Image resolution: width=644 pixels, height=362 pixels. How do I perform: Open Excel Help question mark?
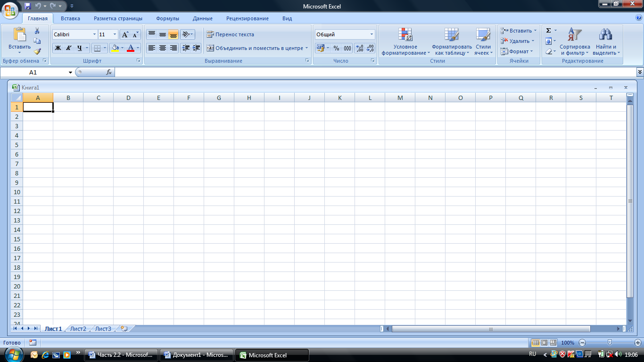click(x=639, y=18)
